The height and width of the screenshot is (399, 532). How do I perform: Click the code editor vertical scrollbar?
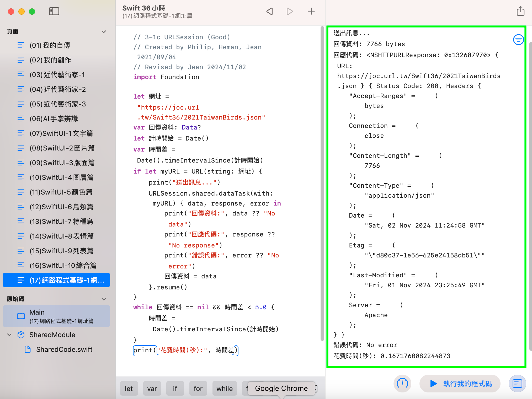tap(322, 184)
